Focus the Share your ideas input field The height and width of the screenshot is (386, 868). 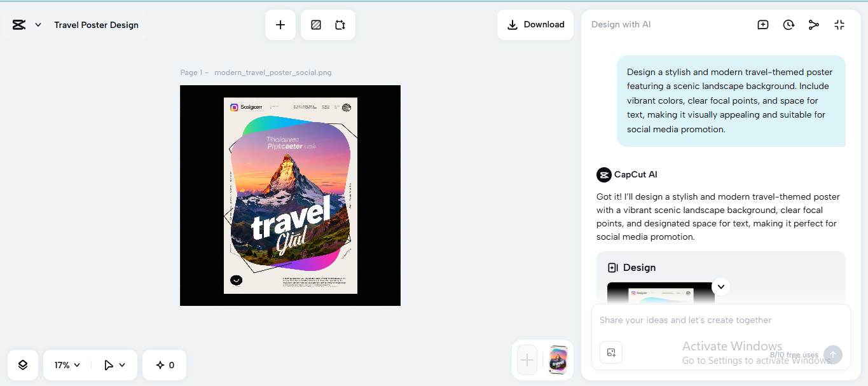coord(720,320)
